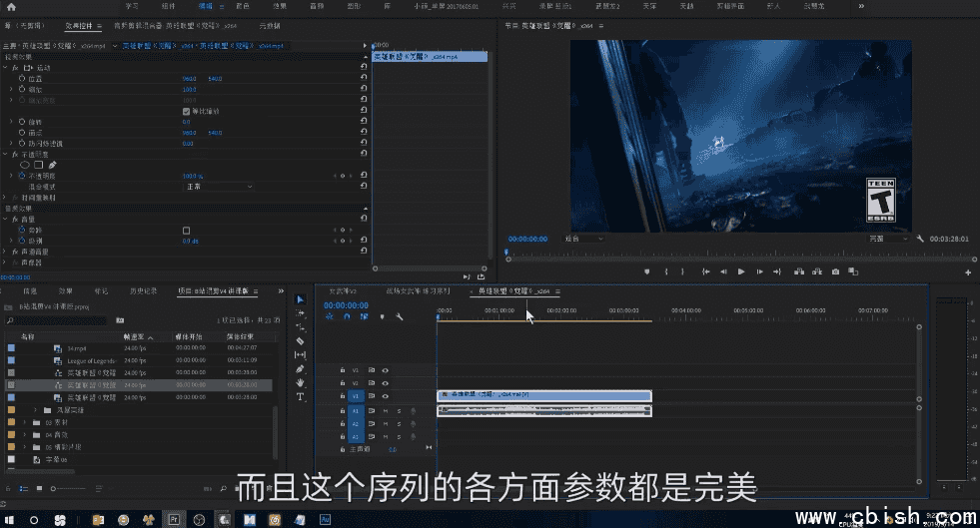980x528 pixels.
Task: Select the Pen tool in tools panel
Action: click(300, 369)
